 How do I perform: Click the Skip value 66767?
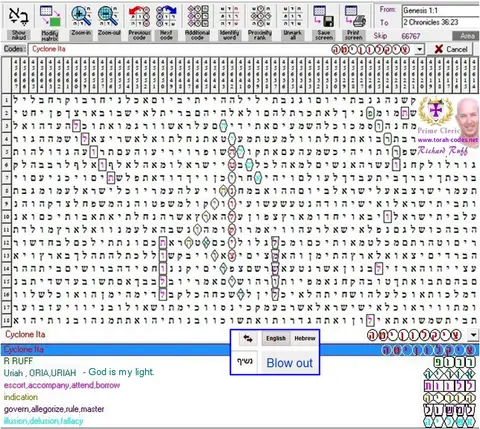(411, 36)
